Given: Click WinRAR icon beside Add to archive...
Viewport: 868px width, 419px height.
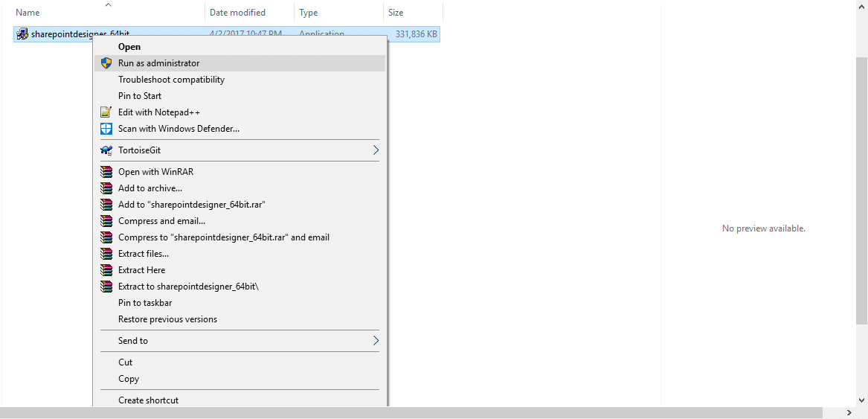Looking at the screenshot, I should click(106, 188).
